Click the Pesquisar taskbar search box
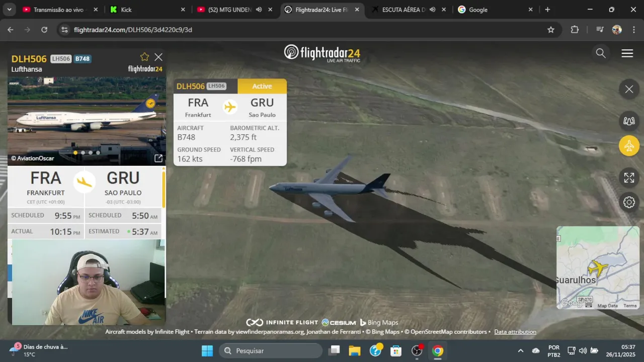 (271, 350)
